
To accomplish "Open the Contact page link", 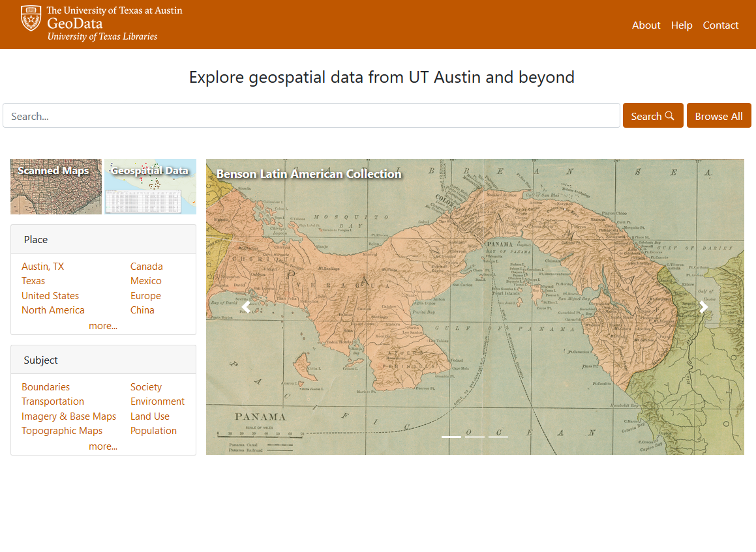I will click(720, 25).
